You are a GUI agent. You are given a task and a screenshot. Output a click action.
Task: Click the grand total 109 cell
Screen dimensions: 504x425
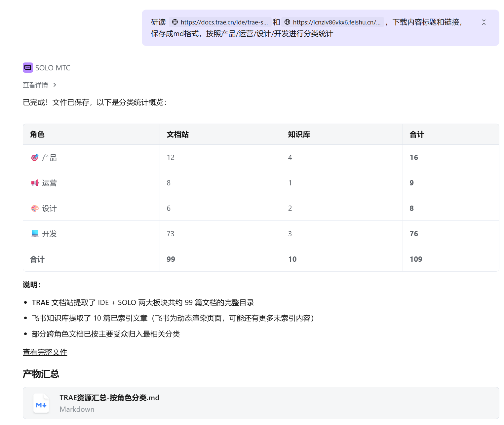[416, 259]
